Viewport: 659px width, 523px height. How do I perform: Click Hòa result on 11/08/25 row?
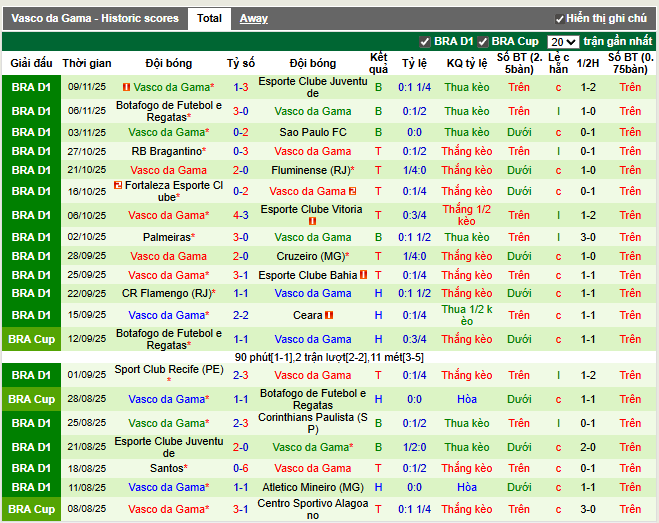(x=467, y=487)
